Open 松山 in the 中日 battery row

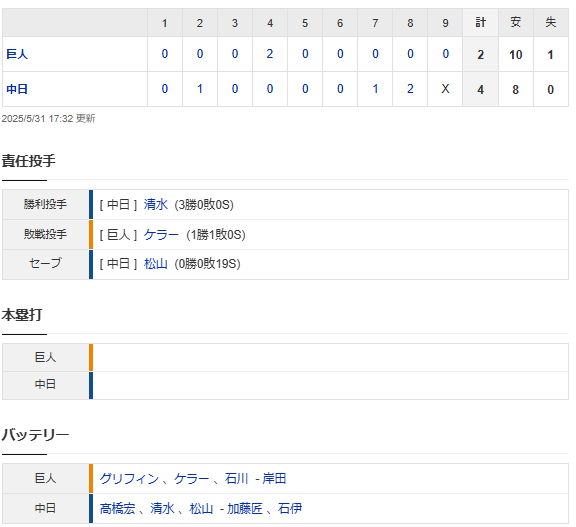201,509
